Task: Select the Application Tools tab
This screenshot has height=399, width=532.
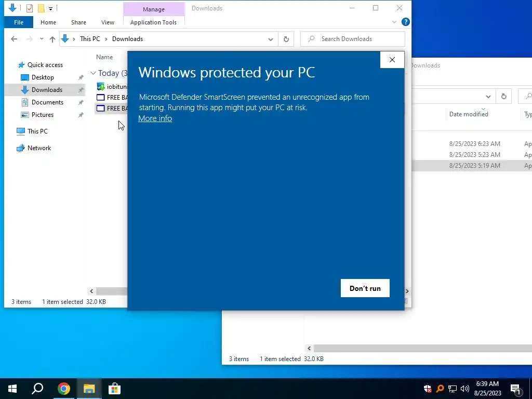Action: pyautogui.click(x=153, y=22)
